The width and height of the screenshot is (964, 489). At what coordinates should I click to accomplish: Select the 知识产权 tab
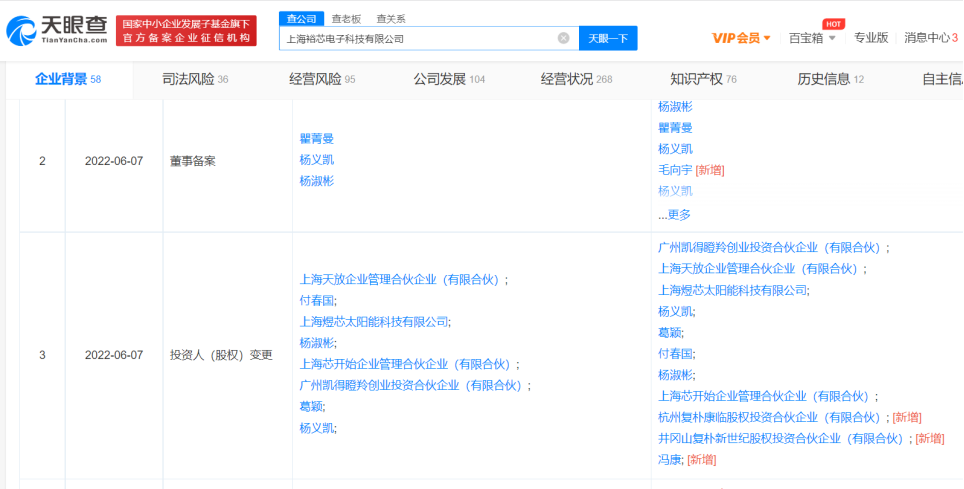coord(703,79)
